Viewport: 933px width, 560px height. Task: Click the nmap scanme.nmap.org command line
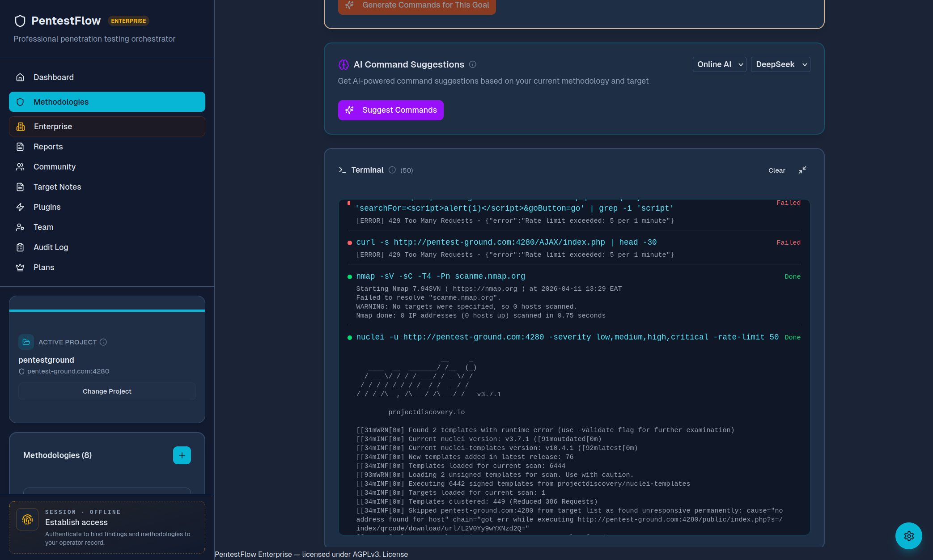pos(441,276)
